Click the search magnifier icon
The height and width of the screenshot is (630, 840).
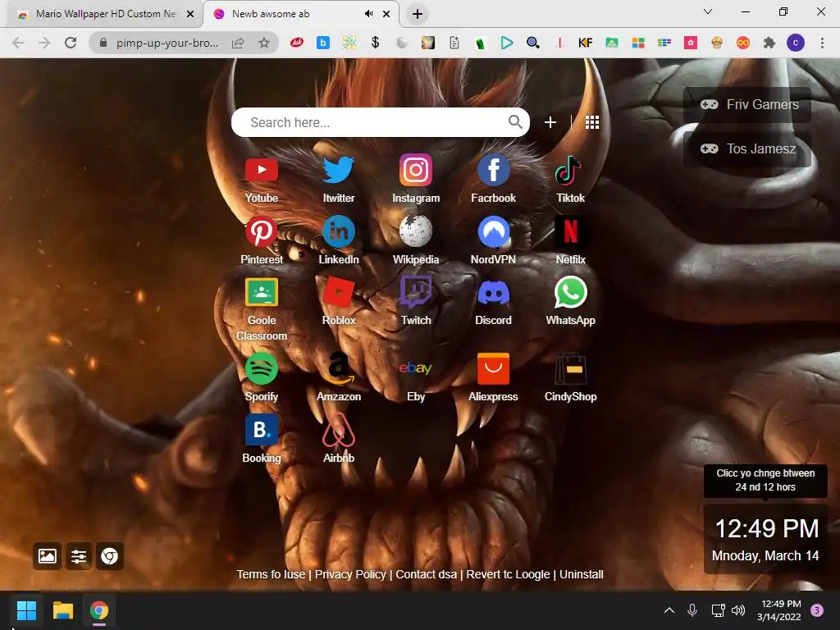point(515,122)
